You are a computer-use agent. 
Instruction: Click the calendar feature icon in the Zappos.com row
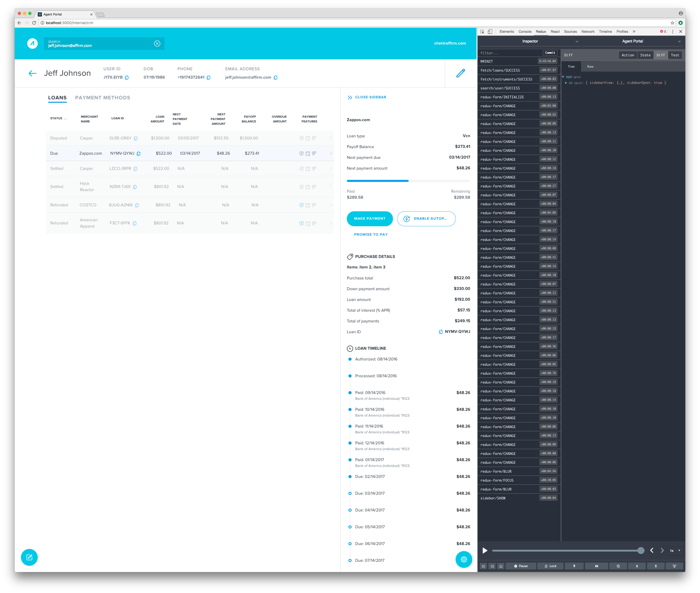point(308,154)
